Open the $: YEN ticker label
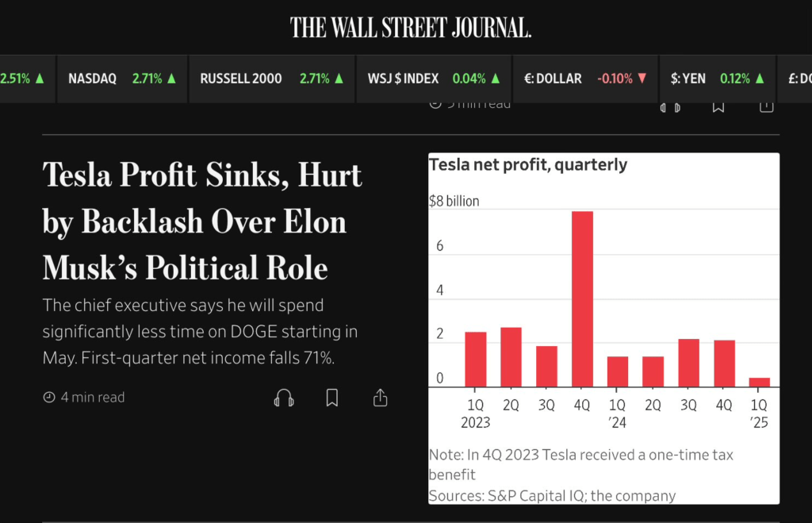This screenshot has width=812, height=523. point(688,79)
